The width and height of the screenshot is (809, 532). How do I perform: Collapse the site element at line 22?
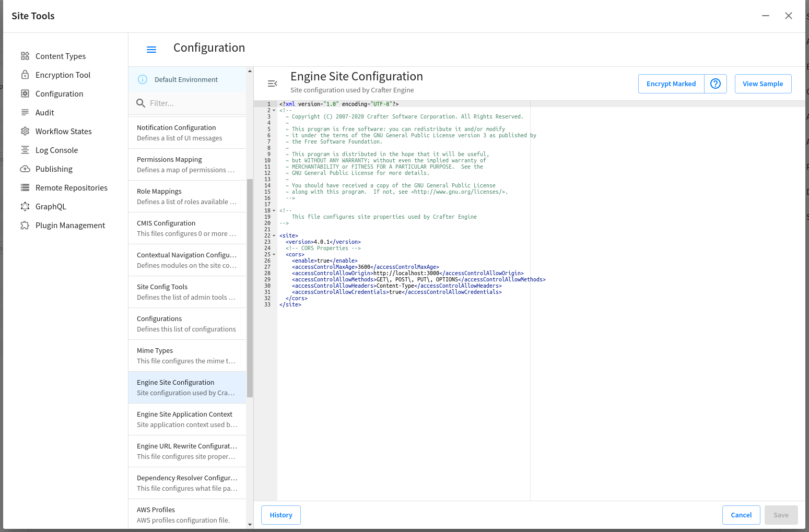274,236
